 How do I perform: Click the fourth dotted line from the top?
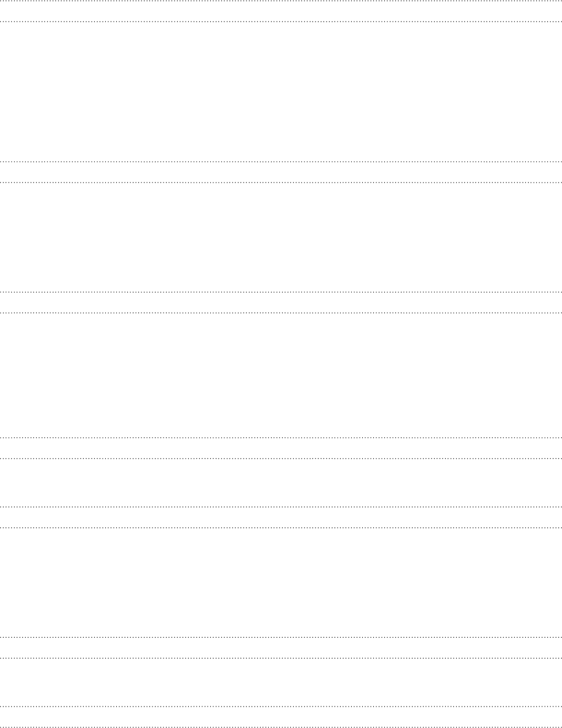point(281,183)
